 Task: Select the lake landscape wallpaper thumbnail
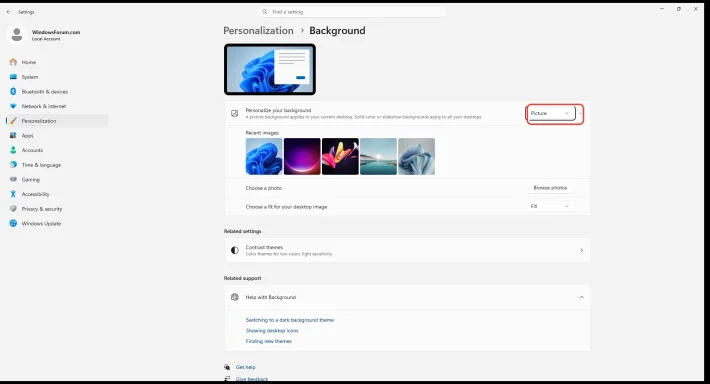379,156
